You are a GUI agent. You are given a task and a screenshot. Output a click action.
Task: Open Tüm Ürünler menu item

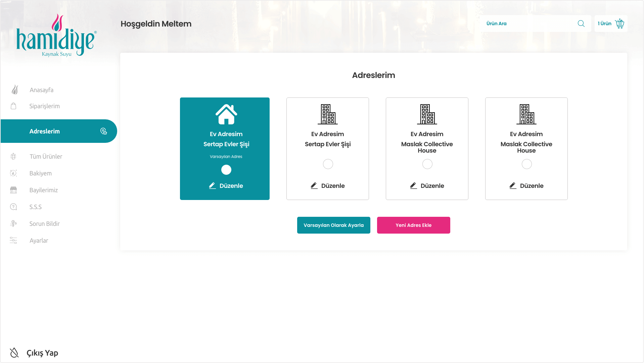46,157
